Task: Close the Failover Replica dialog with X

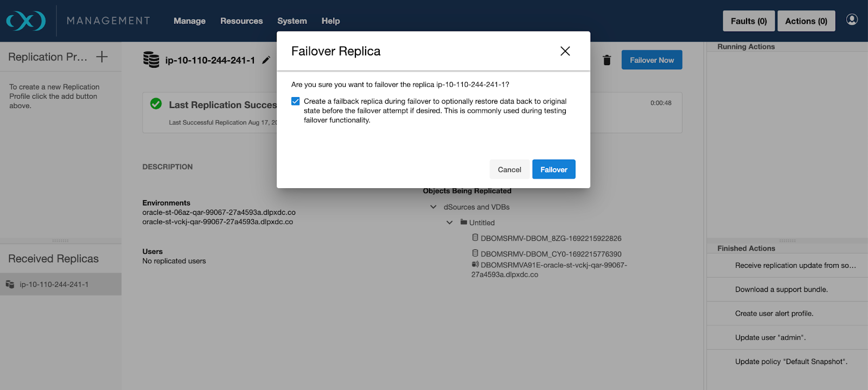Action: click(565, 51)
